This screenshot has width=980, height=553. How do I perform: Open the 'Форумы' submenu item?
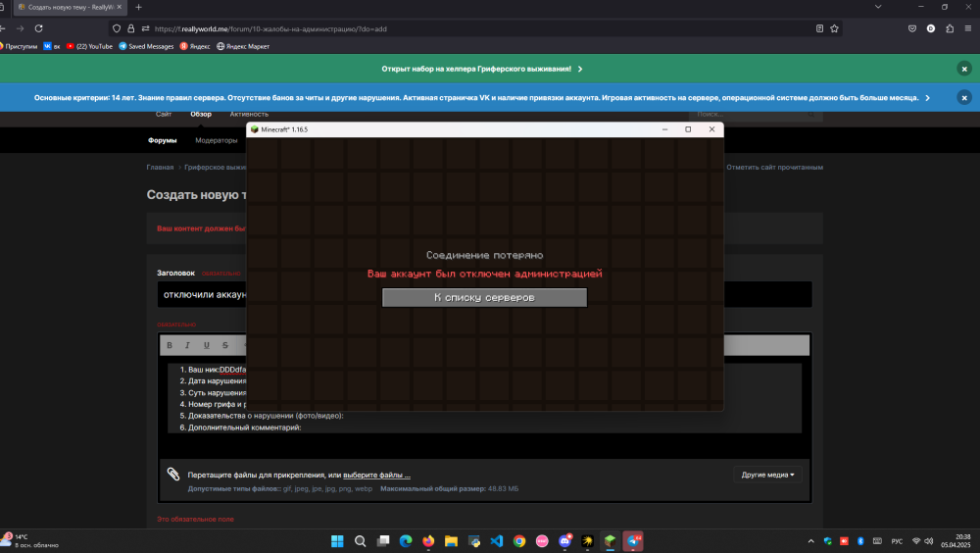tap(163, 141)
